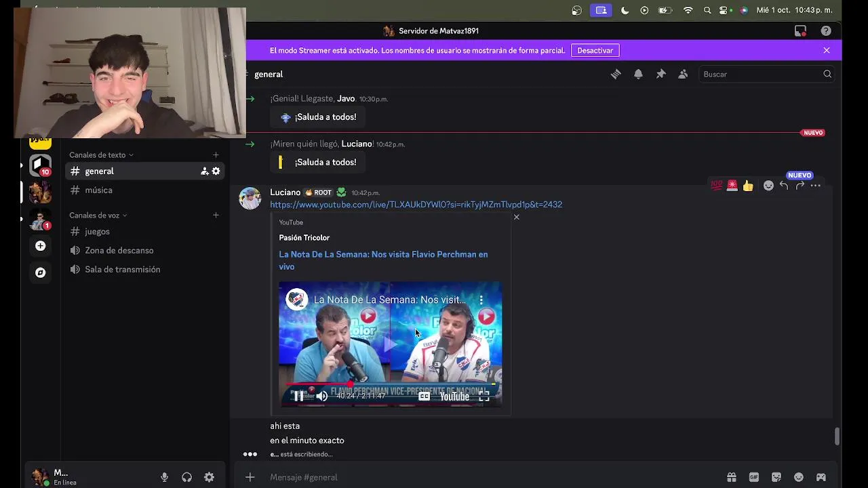The height and width of the screenshot is (488, 868).
Task: Open the server with 1 notification badge
Action: coord(40,221)
